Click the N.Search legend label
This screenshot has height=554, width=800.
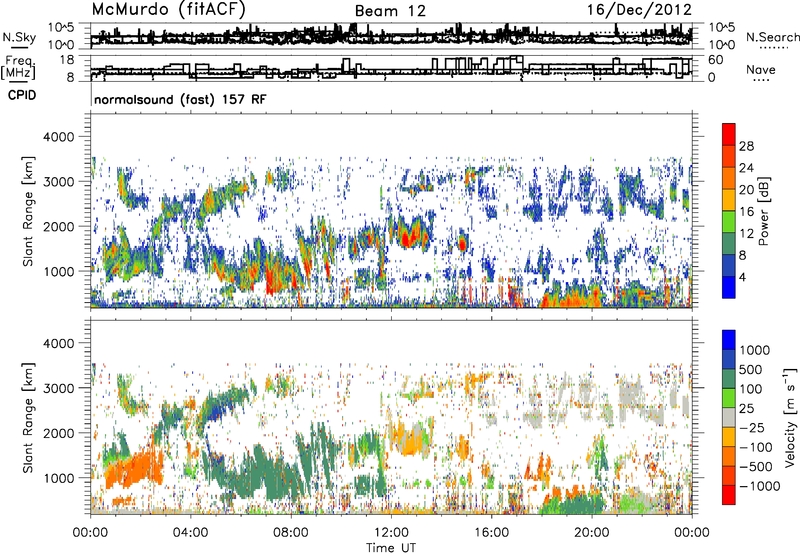(x=772, y=37)
